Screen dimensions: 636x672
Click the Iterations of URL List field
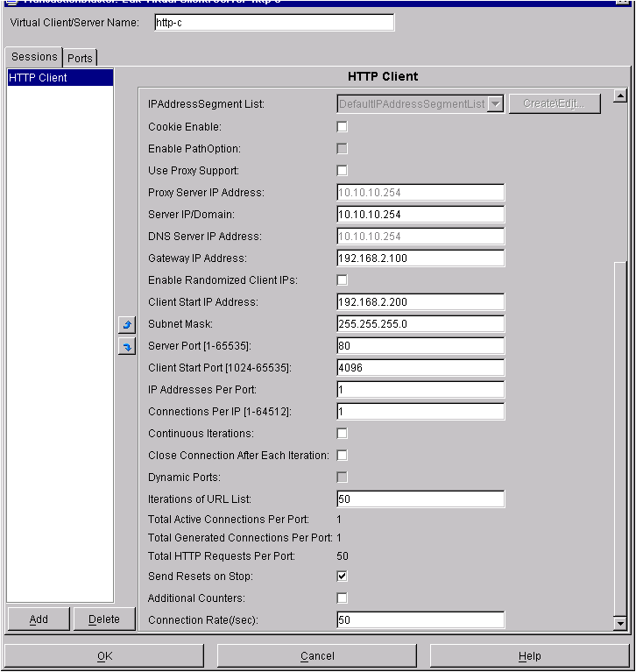pos(420,499)
